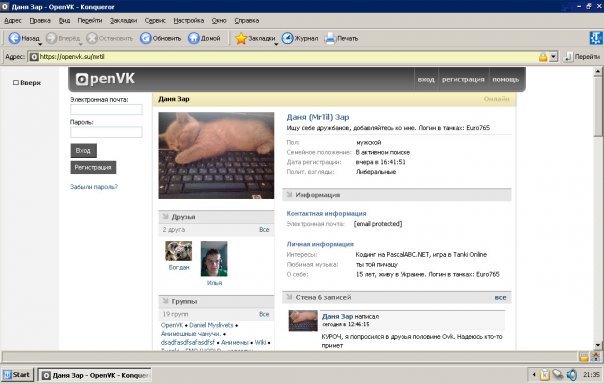Click the Forward (Вперёд) arrow icon
The width and height of the screenshot is (604, 384).
coord(51,38)
